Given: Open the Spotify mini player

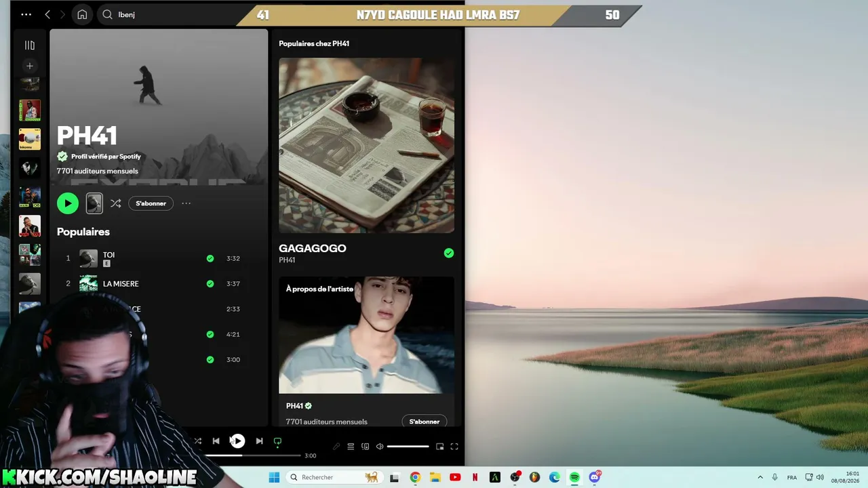Looking at the screenshot, I should point(439,447).
